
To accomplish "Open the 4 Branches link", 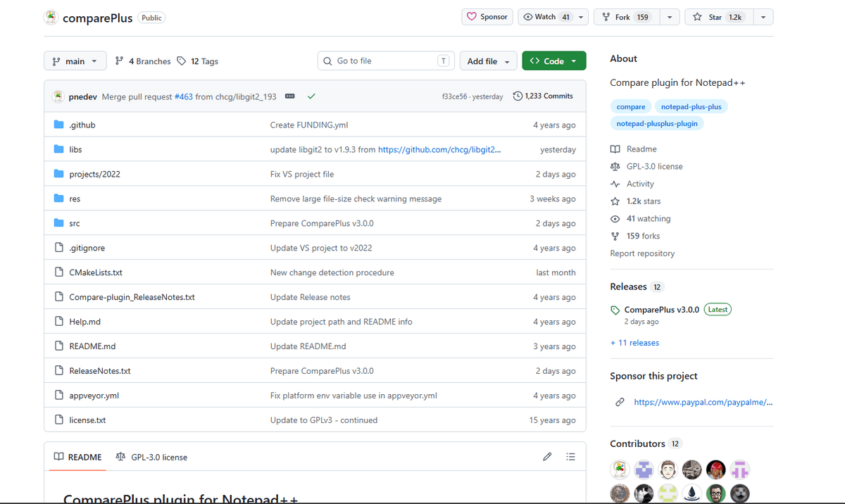I will coord(143,61).
